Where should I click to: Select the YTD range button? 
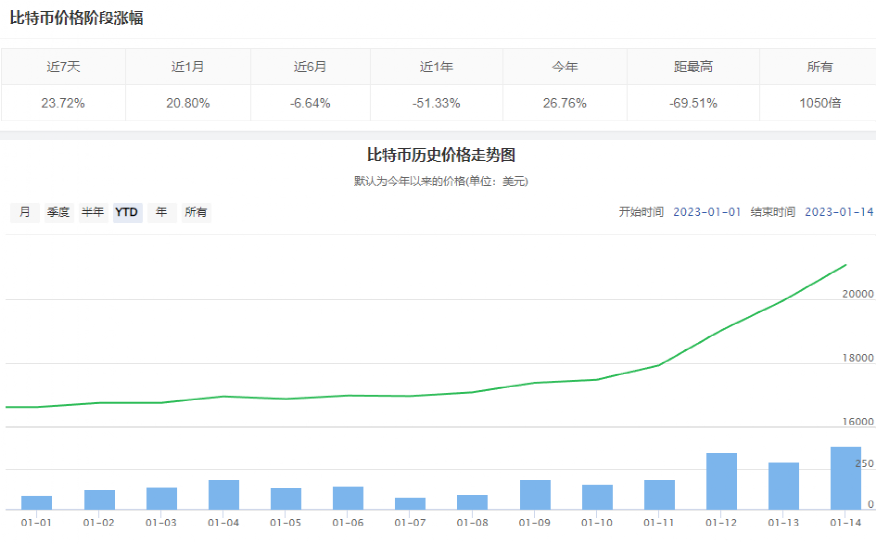127,212
